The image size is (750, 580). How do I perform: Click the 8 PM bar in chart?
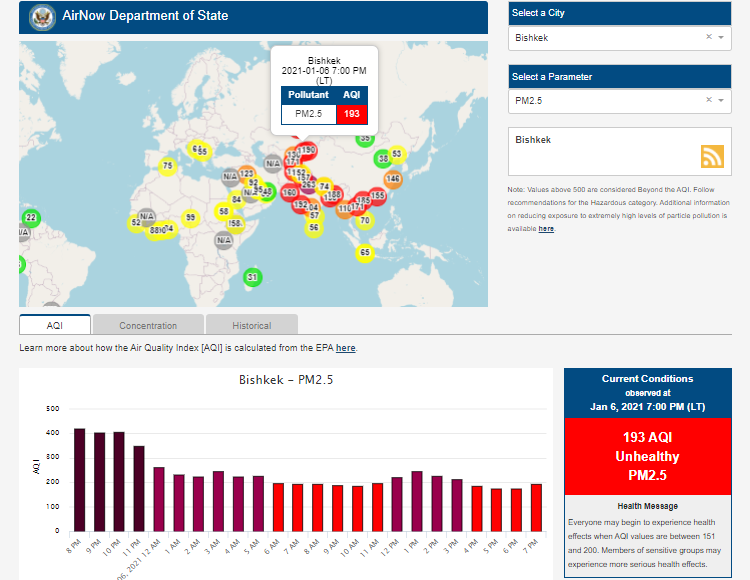[80, 480]
